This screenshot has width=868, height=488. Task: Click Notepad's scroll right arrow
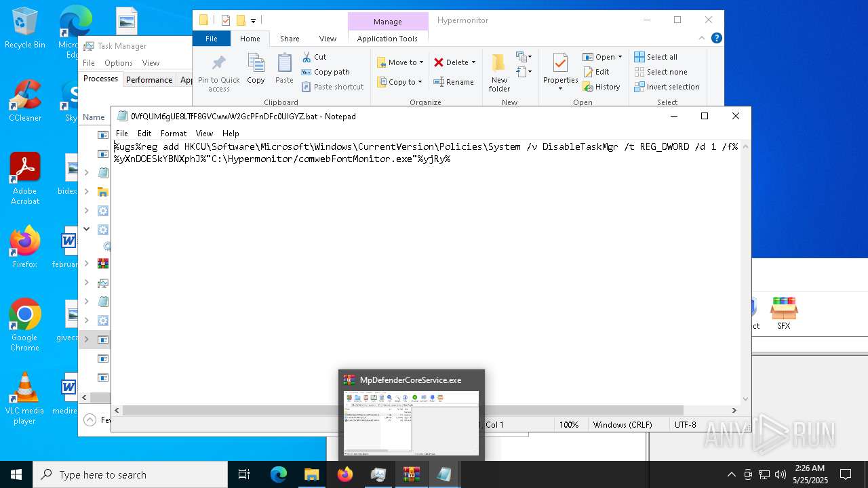coord(734,410)
